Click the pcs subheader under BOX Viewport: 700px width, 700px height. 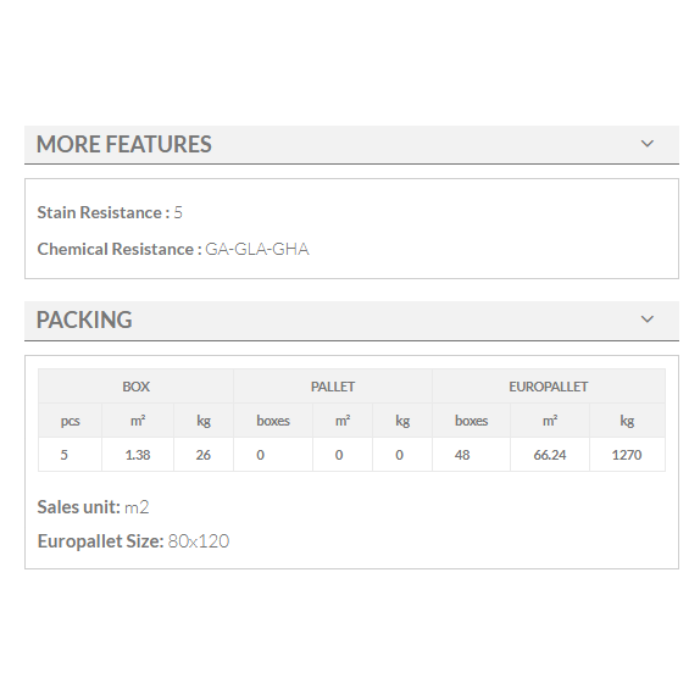pyautogui.click(x=70, y=421)
